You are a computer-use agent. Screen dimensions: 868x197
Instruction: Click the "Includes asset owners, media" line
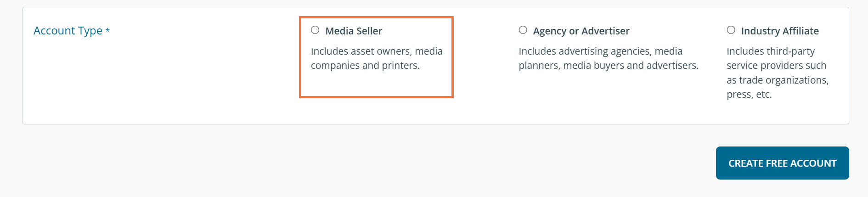tap(377, 51)
